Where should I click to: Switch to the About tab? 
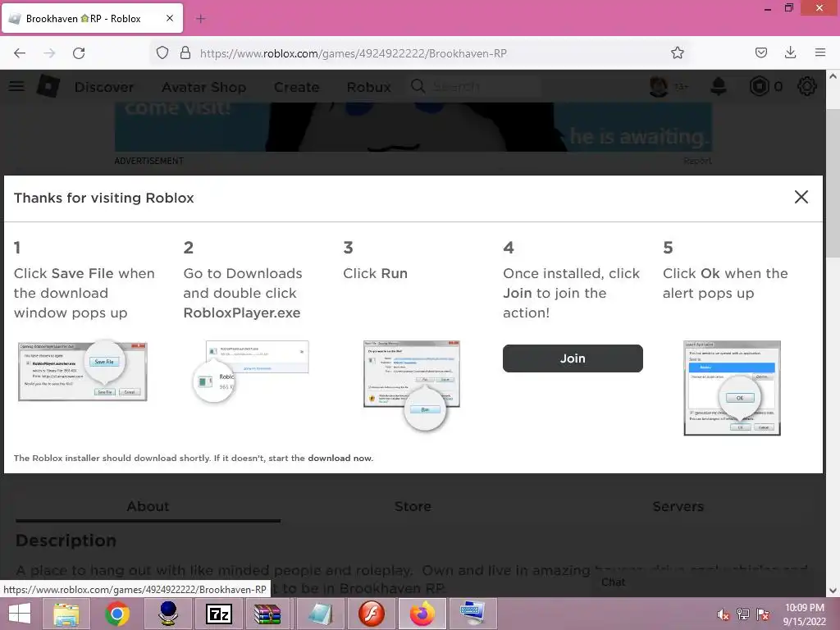pyautogui.click(x=148, y=506)
